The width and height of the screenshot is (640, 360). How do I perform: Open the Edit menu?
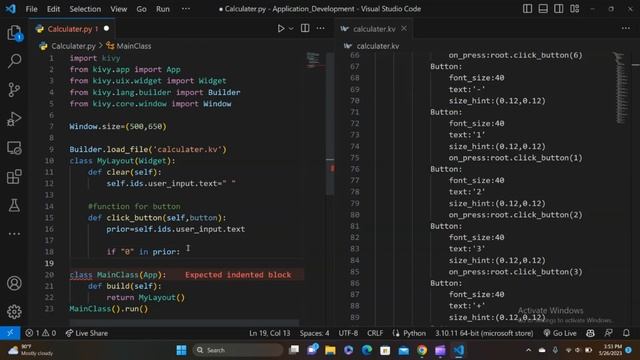coord(53,9)
